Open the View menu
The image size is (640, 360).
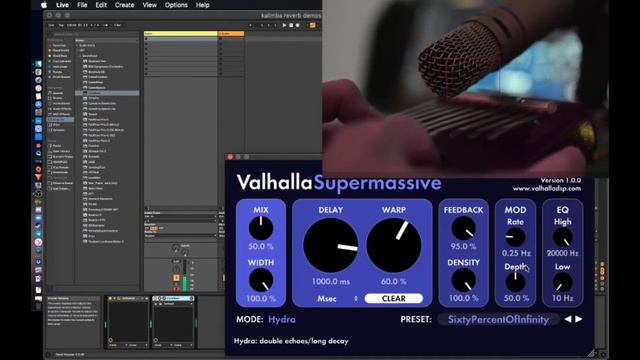pyautogui.click(x=149, y=5)
